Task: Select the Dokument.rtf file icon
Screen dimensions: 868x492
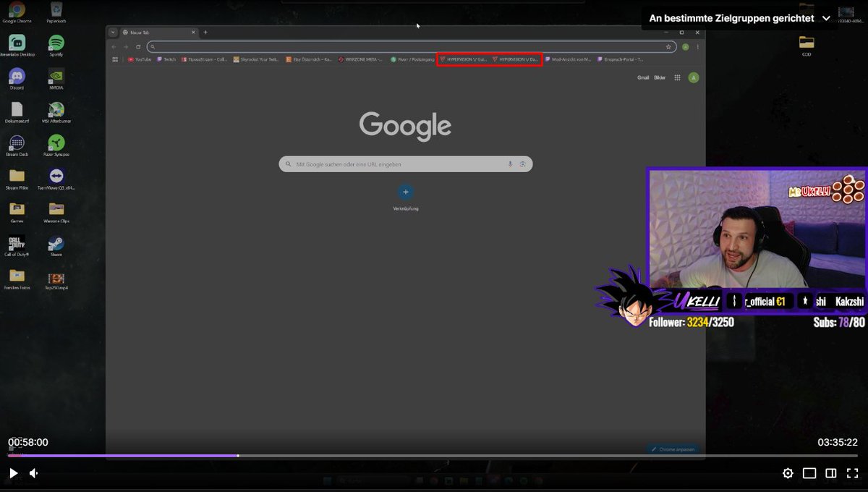Action: click(17, 113)
